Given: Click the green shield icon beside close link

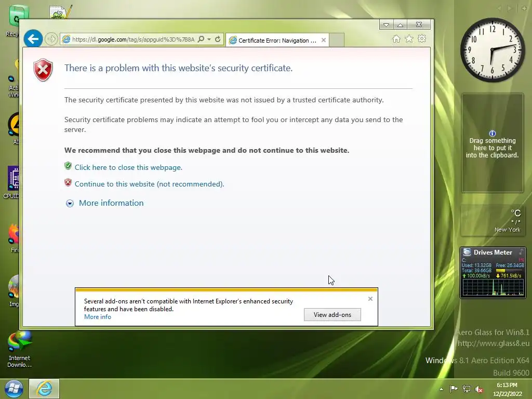Looking at the screenshot, I should click(68, 166).
